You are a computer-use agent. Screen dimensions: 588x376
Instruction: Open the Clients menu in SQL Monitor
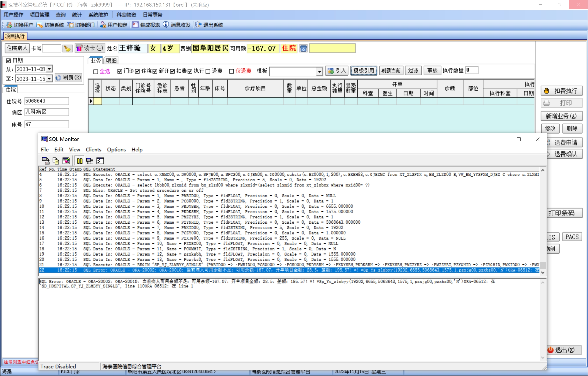tap(93, 150)
